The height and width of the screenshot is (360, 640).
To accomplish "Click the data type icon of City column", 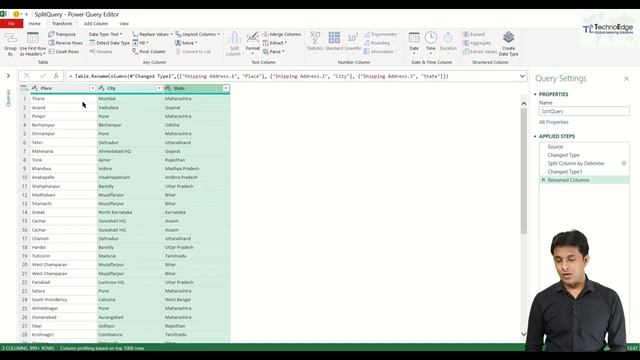I will [x=102, y=88].
